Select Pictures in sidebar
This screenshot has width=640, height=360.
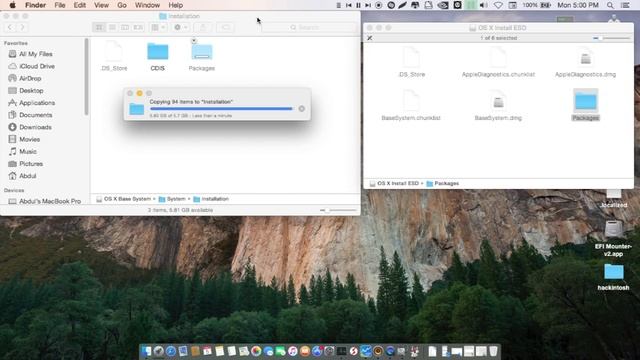pyautogui.click(x=31, y=164)
